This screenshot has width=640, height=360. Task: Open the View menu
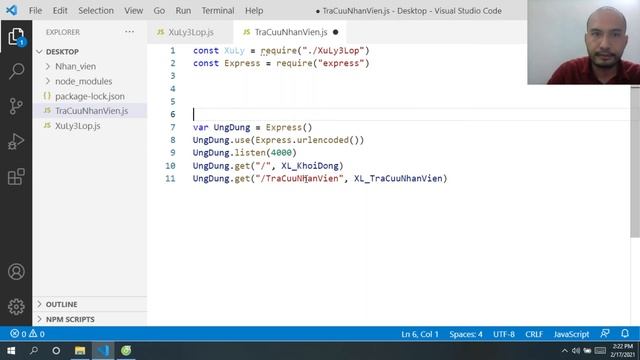(133, 11)
